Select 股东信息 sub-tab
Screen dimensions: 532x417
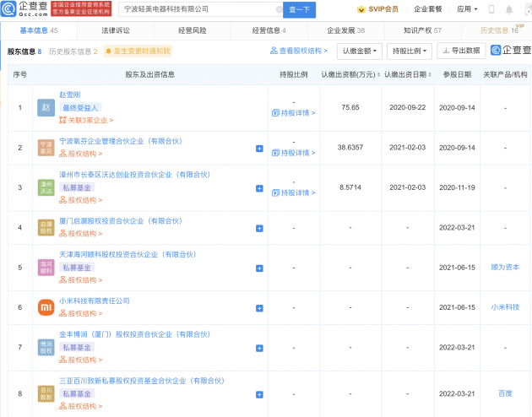(x=24, y=51)
